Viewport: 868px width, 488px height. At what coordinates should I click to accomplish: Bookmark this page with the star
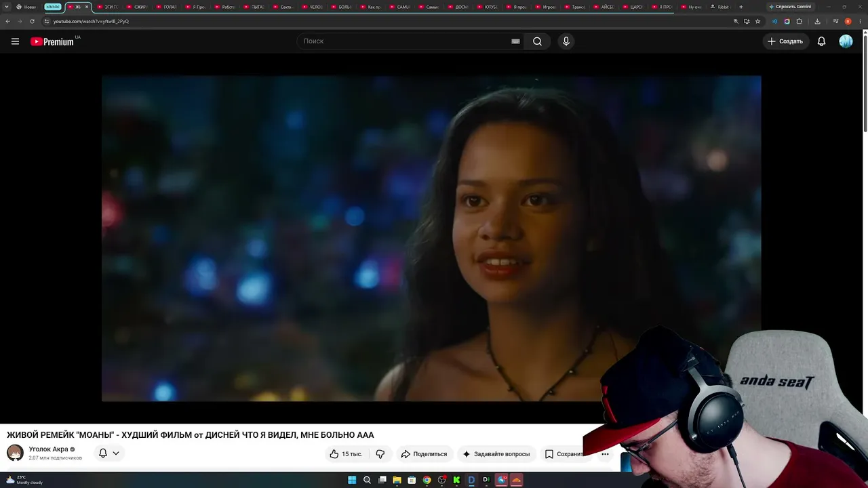click(x=757, y=21)
